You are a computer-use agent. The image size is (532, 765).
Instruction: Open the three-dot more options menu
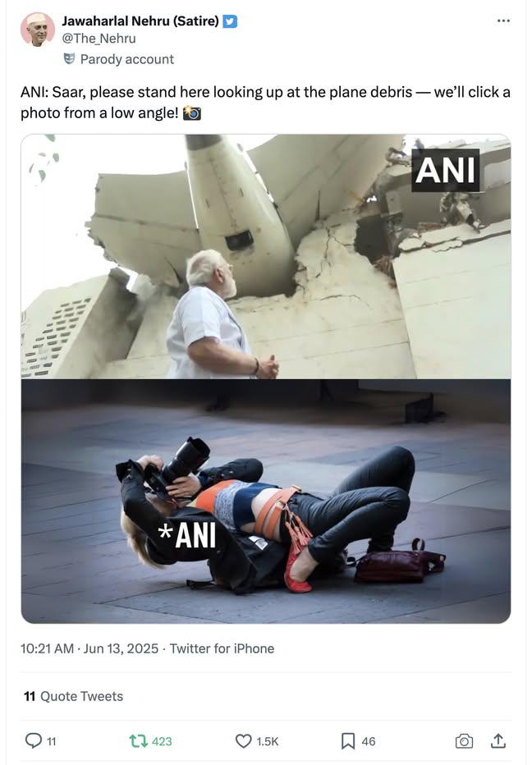click(503, 21)
